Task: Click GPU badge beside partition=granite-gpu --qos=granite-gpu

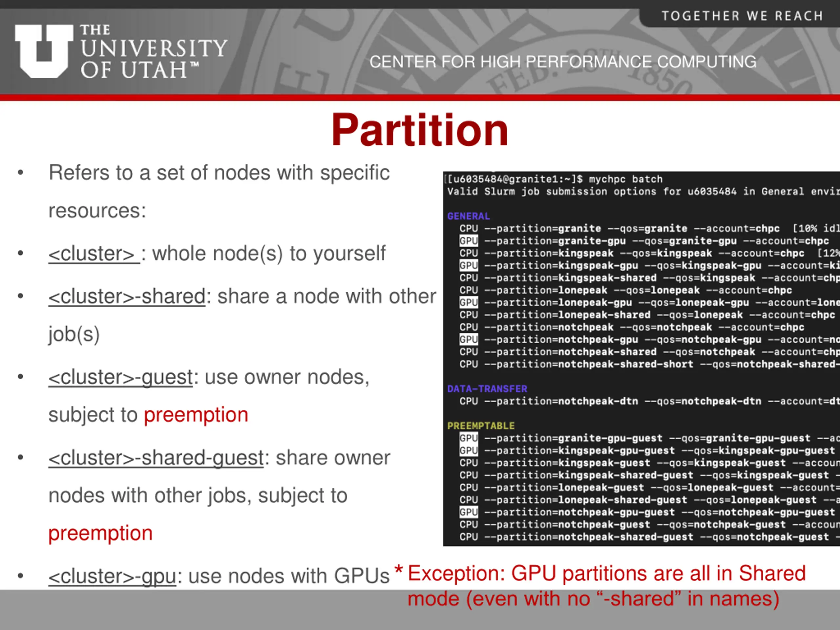Action: (x=469, y=241)
